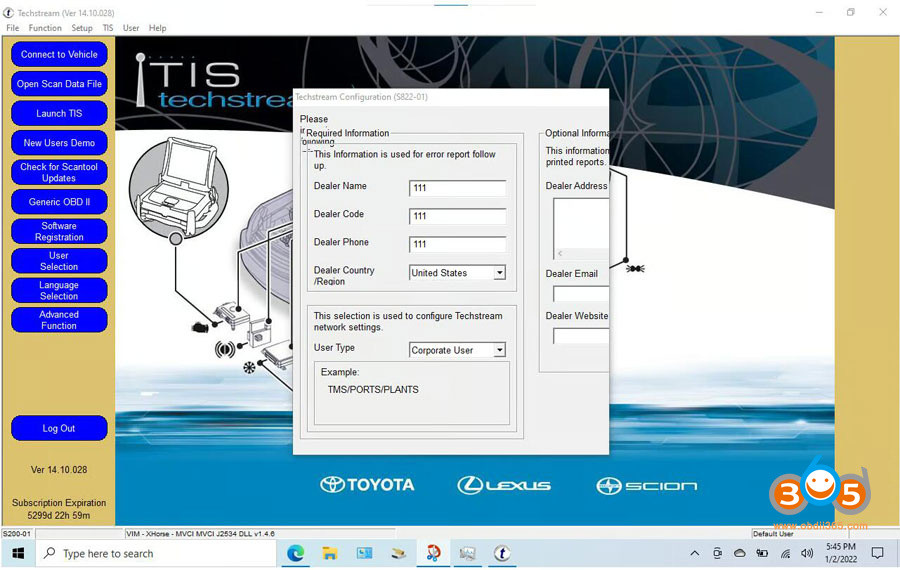The height and width of the screenshot is (570, 900).
Task: Open Advanced Function
Action: [59, 320]
